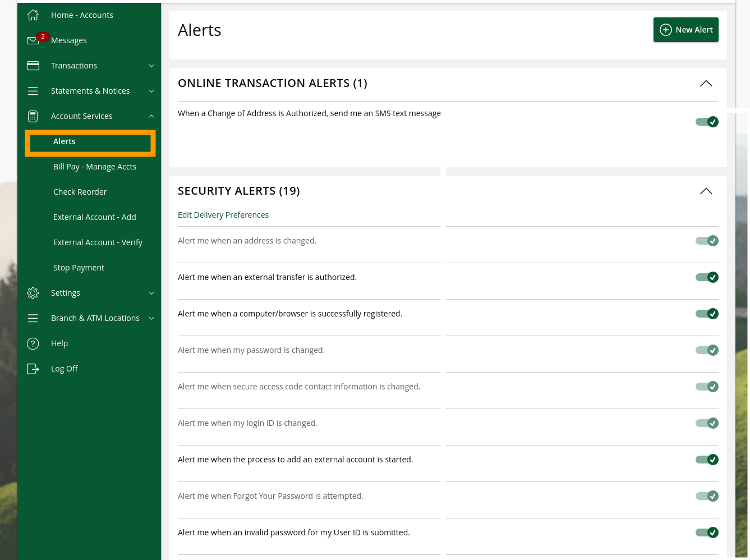The height and width of the screenshot is (560, 750).
Task: Collapse the Online Transaction Alerts section
Action: (706, 84)
